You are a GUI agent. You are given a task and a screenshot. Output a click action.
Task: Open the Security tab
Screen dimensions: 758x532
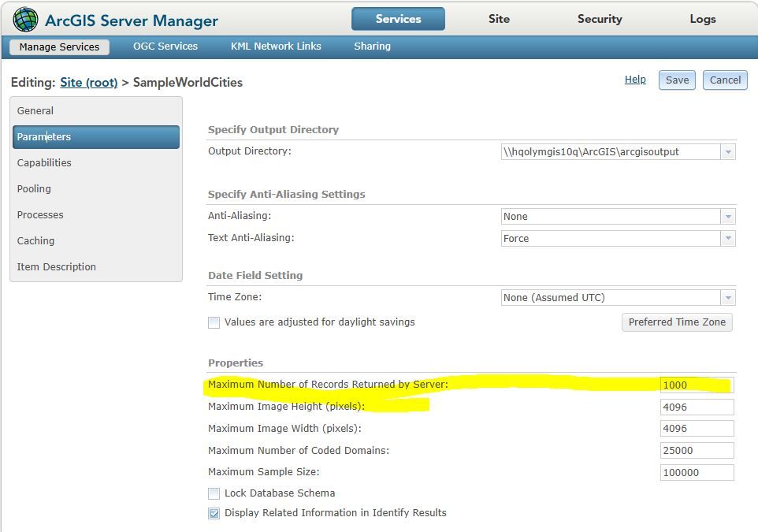(600, 19)
